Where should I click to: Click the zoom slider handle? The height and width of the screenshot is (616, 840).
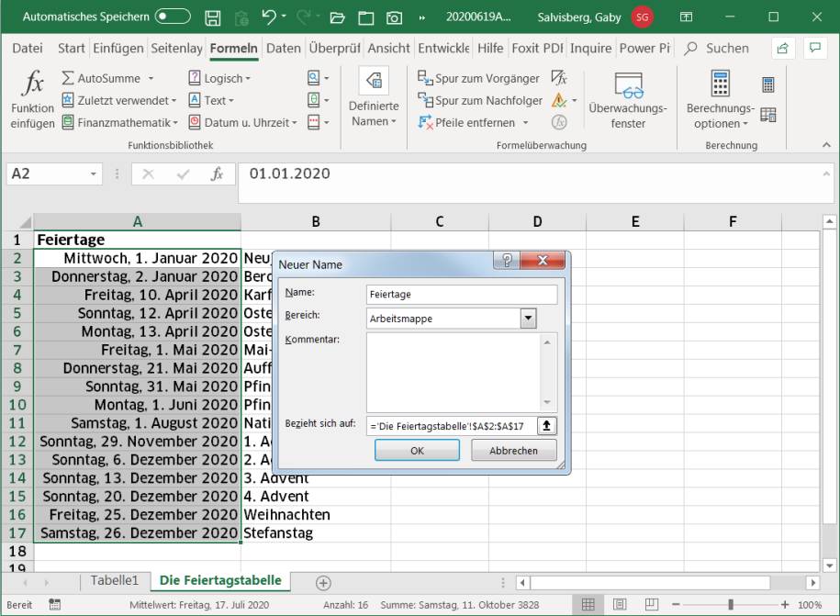click(x=730, y=605)
